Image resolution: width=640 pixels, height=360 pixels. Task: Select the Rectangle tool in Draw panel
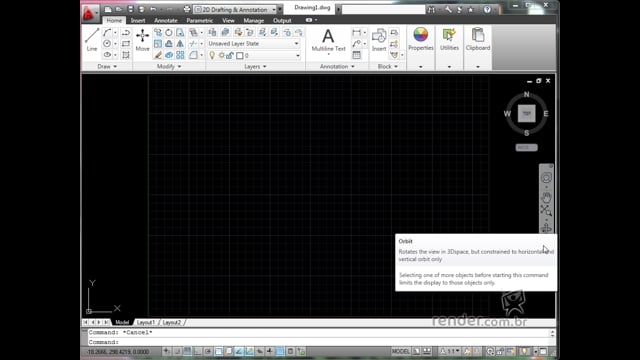[126, 43]
